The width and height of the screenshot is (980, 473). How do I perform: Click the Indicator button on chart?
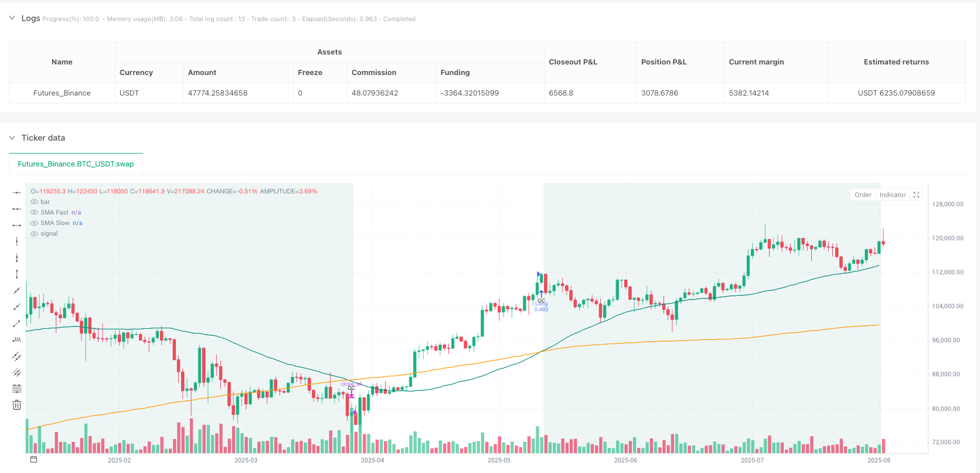coord(893,195)
